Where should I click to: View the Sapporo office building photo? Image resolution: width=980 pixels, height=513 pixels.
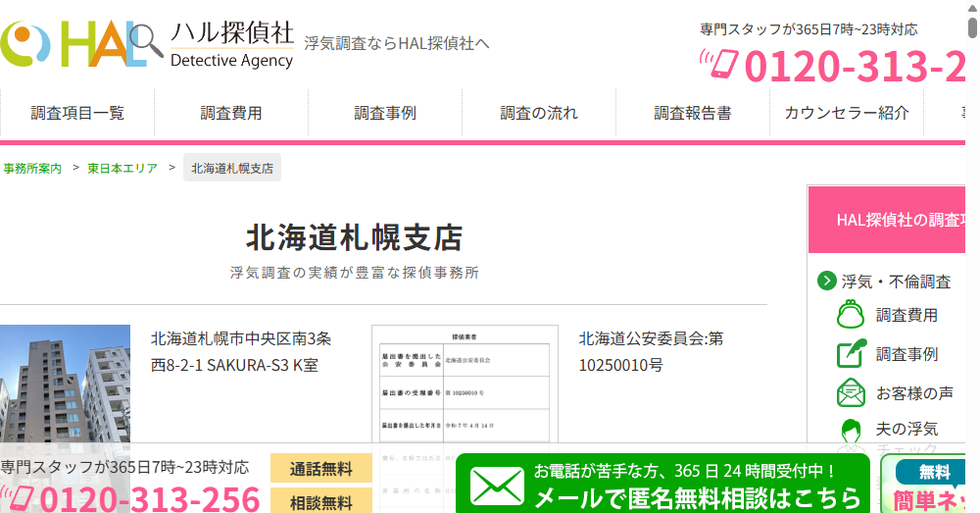(65, 387)
